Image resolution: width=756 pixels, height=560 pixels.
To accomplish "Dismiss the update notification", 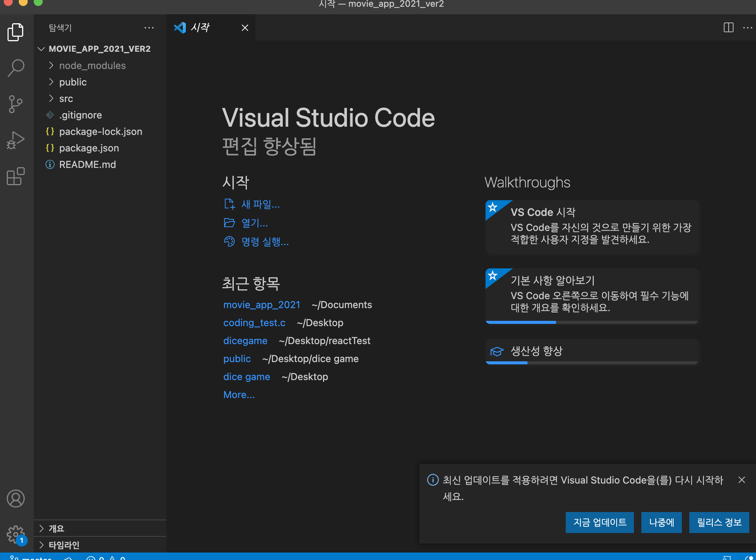I will click(x=742, y=480).
